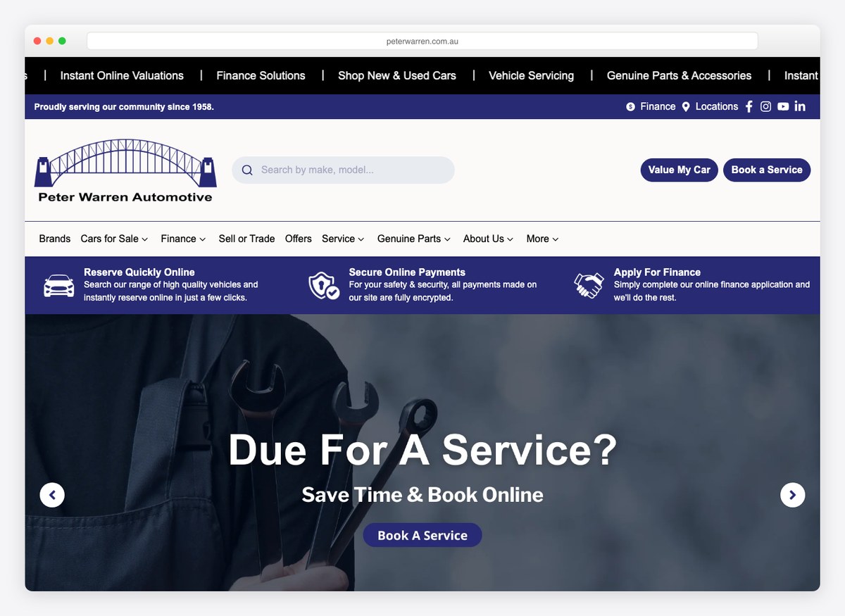Expand the Cars for Sale dropdown

pyautogui.click(x=114, y=239)
